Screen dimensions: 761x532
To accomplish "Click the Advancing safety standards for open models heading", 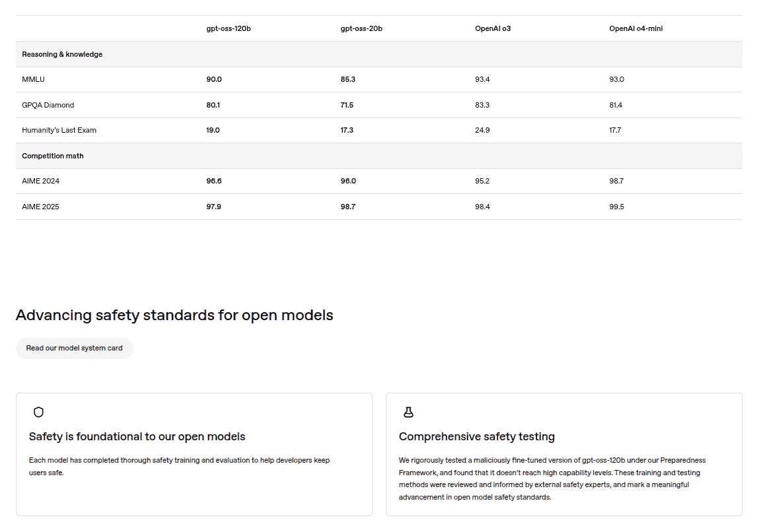I will tap(174, 316).
